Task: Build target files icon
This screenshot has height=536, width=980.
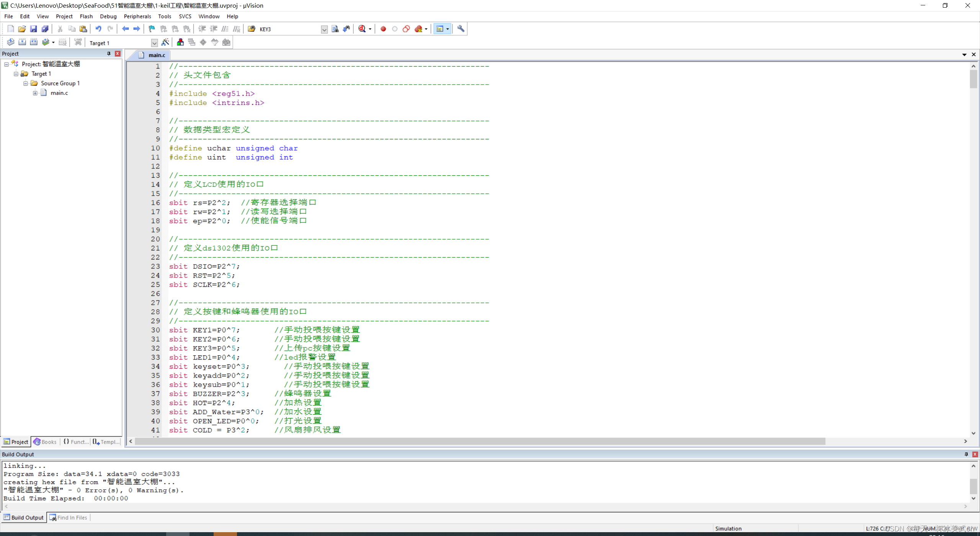Action: (22, 42)
